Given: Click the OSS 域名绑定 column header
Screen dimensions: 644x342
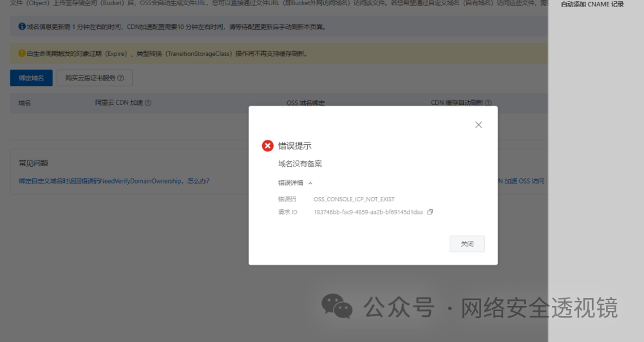Looking at the screenshot, I should pyautogui.click(x=305, y=102).
